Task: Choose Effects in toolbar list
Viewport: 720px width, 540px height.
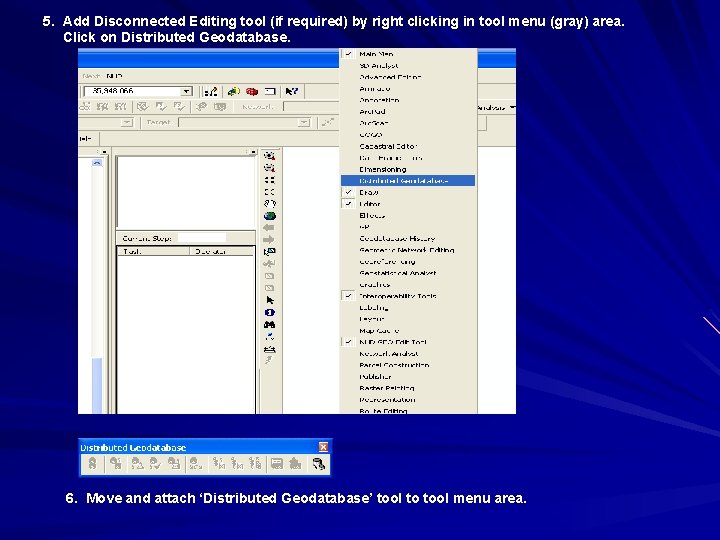Action: click(x=408, y=215)
